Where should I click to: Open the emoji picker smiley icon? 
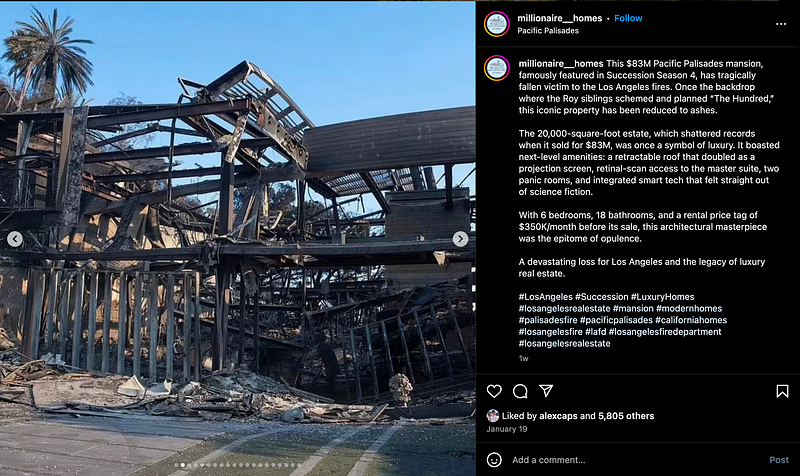(x=494, y=460)
